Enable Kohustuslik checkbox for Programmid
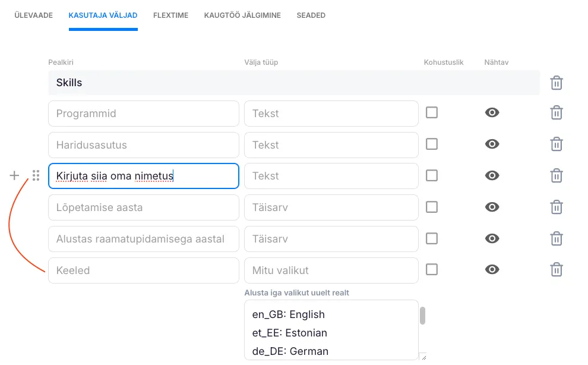 click(x=432, y=112)
